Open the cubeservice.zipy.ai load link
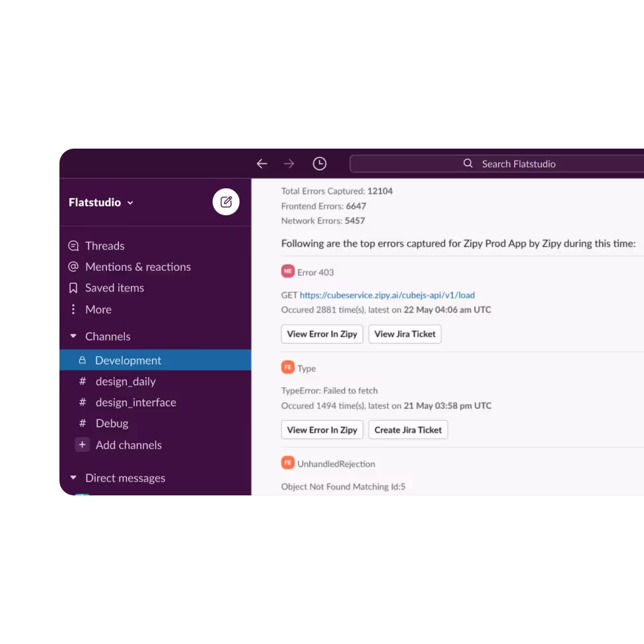 pyautogui.click(x=387, y=295)
